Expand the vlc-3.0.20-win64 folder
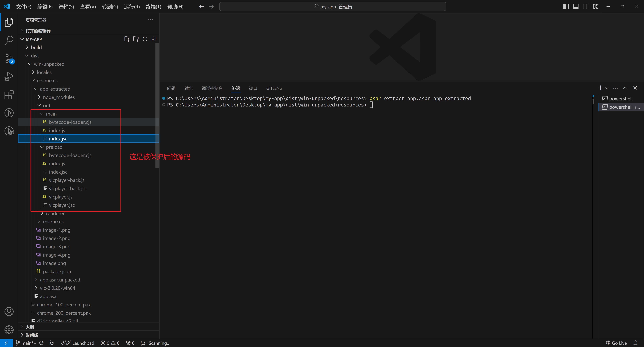The height and width of the screenshot is (347, 644). [x=89, y=288]
